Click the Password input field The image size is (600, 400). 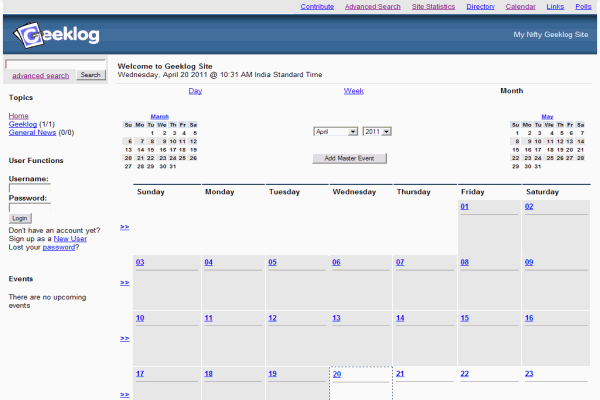click(30, 207)
